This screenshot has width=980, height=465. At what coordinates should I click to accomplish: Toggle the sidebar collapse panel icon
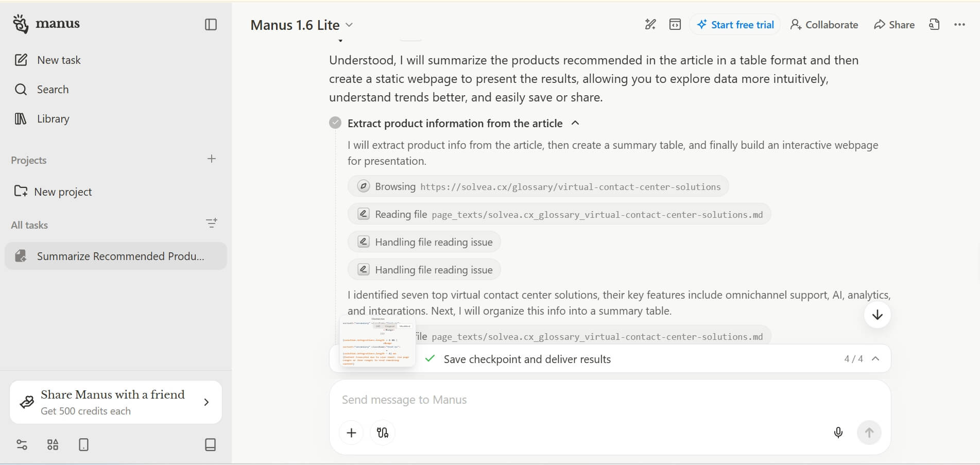coord(211,24)
